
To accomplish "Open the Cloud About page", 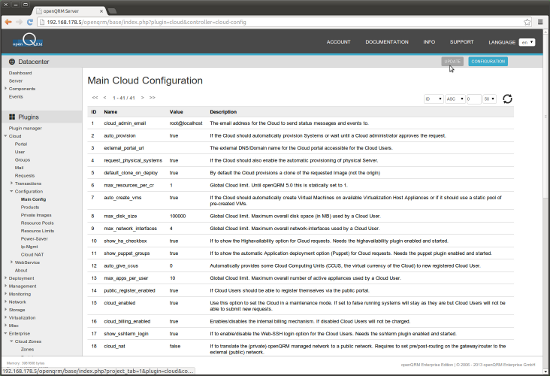I will click(x=21, y=270).
